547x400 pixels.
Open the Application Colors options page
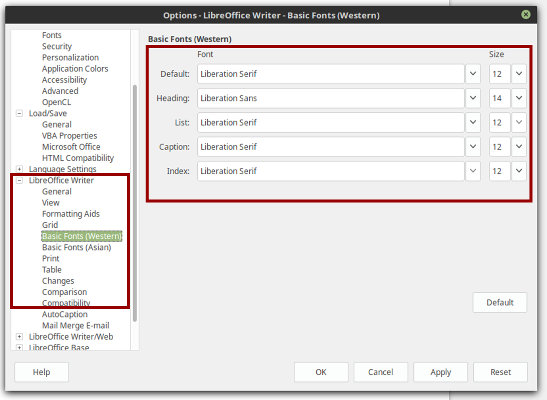75,69
